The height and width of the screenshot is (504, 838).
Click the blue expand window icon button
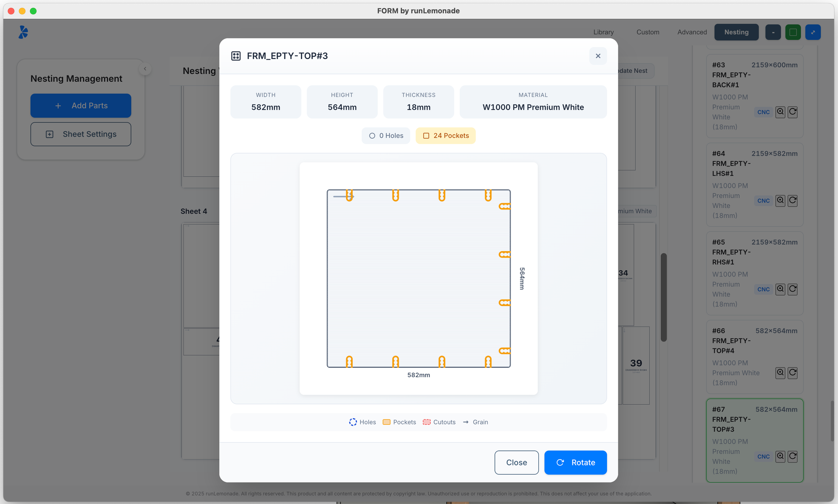[813, 32]
